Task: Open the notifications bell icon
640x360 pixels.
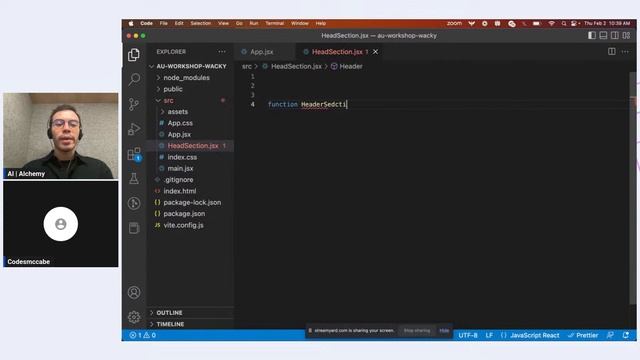Action: tap(626, 335)
